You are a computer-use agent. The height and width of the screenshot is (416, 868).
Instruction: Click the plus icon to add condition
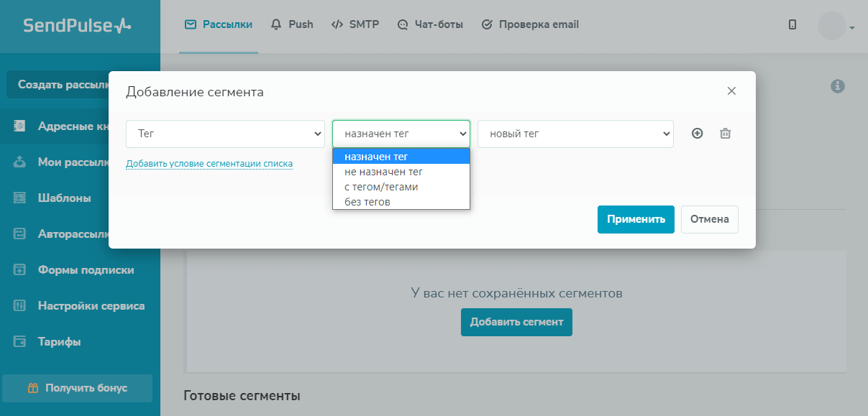click(x=697, y=134)
